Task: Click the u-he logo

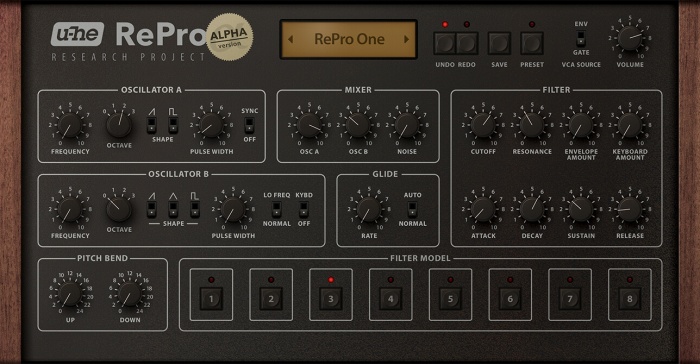Action: [x=77, y=34]
